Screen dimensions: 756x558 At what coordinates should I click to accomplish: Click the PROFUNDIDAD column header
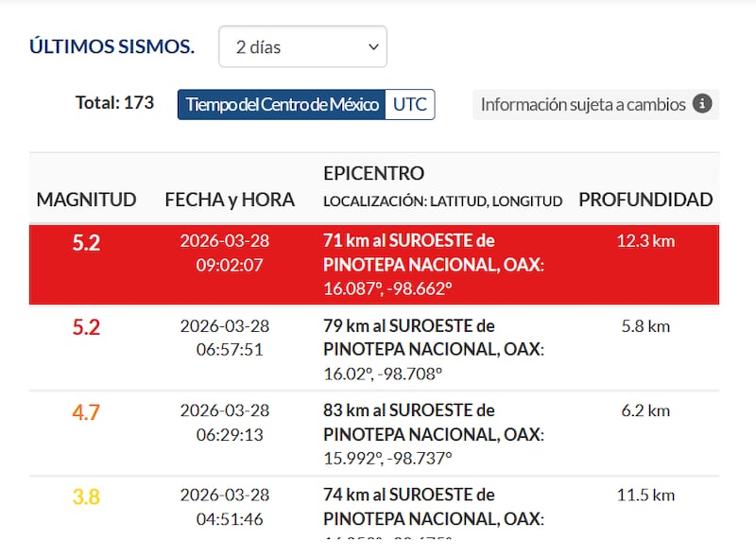645,200
